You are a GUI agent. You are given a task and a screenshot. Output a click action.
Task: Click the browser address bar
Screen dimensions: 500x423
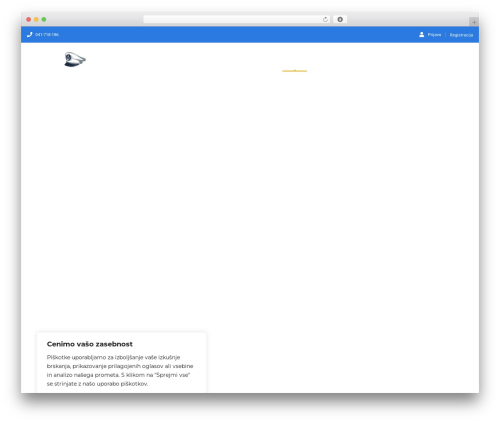coord(237,19)
